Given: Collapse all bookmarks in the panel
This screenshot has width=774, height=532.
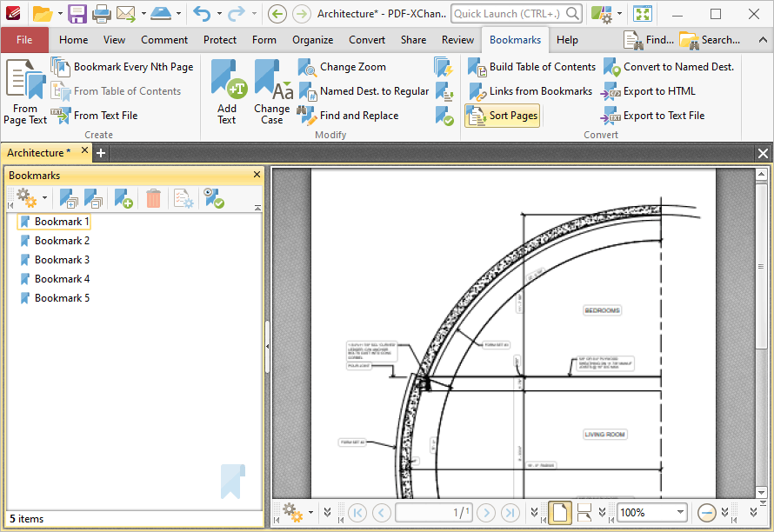Looking at the screenshot, I should 94,198.
